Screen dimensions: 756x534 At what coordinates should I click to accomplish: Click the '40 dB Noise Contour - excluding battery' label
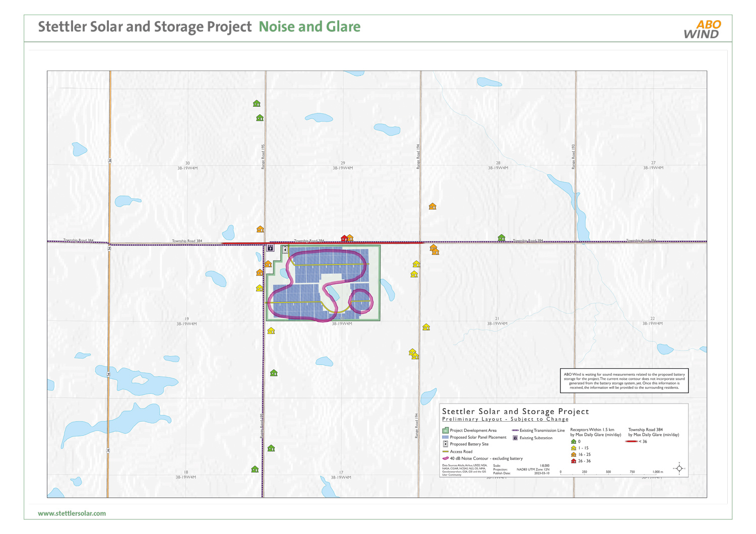[x=486, y=458]
